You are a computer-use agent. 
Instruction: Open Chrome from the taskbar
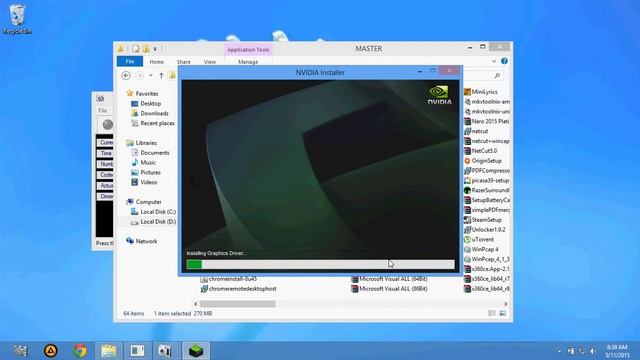[80, 351]
